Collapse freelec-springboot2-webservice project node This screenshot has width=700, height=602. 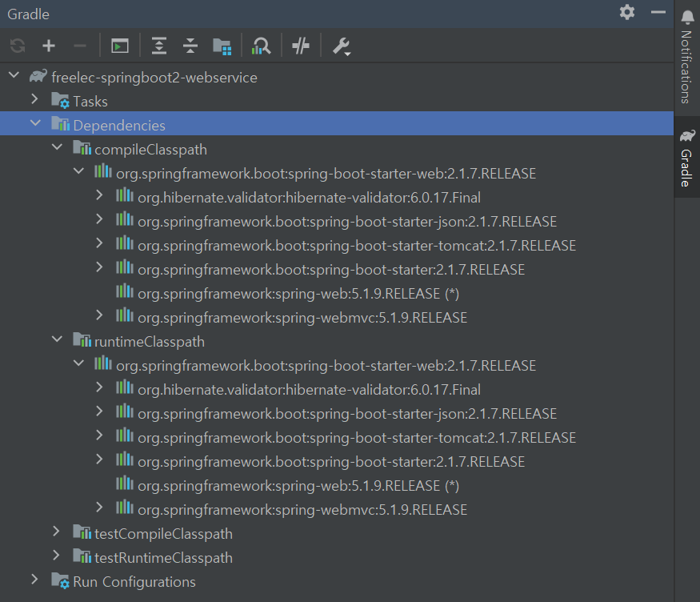(14, 75)
